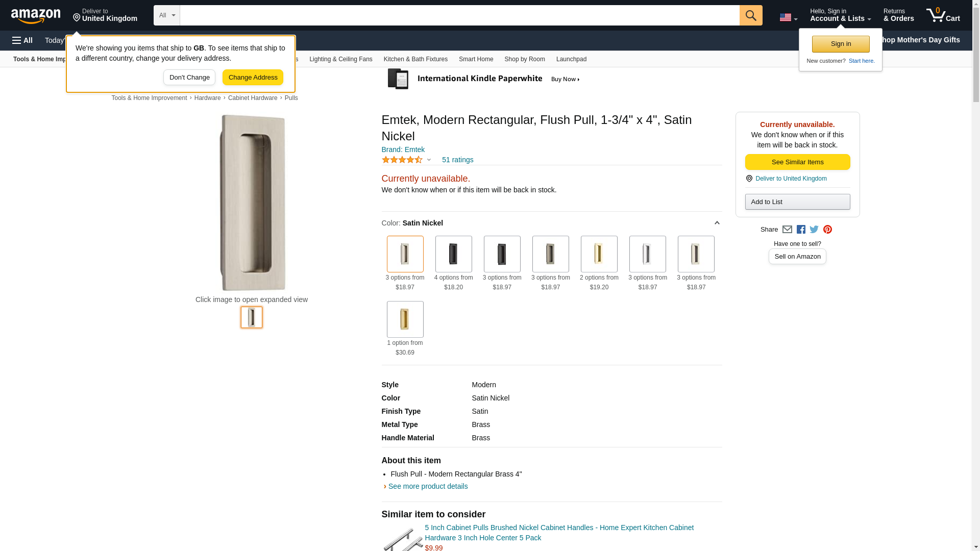Share product on Pinterest
This screenshot has width=980, height=551.
tap(827, 230)
